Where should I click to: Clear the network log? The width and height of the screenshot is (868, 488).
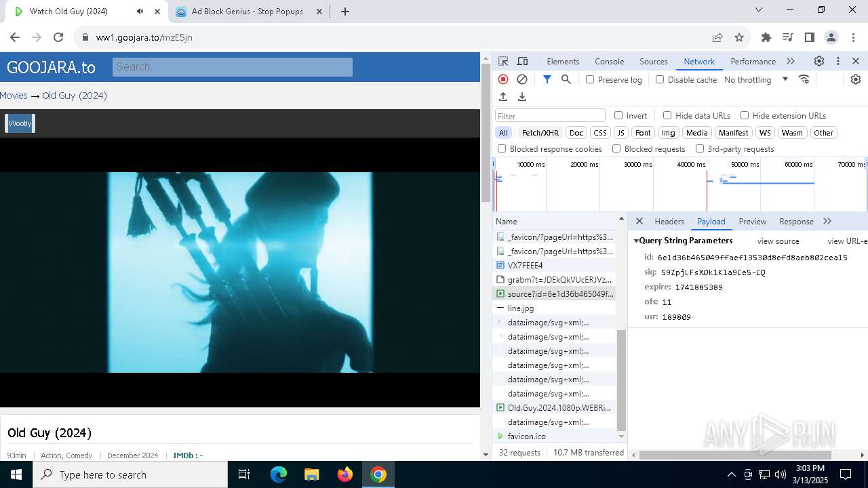pos(522,79)
